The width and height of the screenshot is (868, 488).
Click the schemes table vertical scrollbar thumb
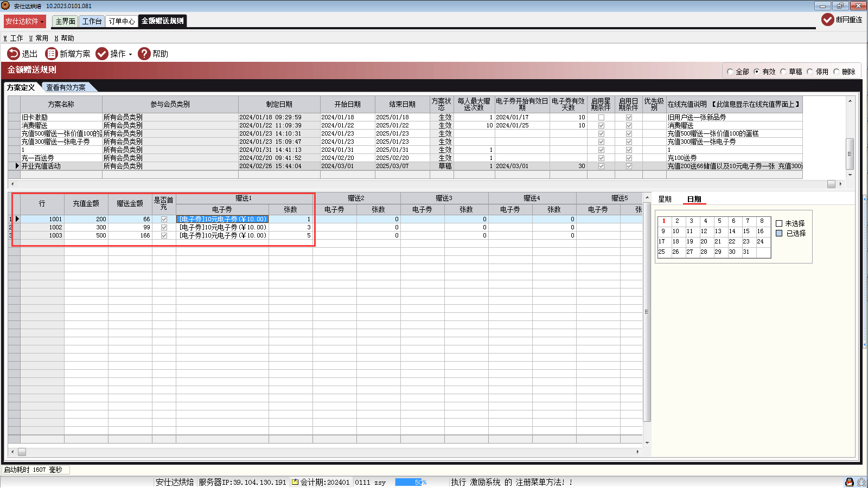[850, 154]
